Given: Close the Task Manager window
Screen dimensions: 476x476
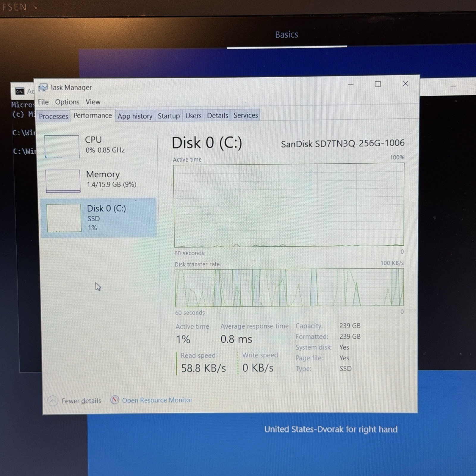Looking at the screenshot, I should click(x=405, y=84).
